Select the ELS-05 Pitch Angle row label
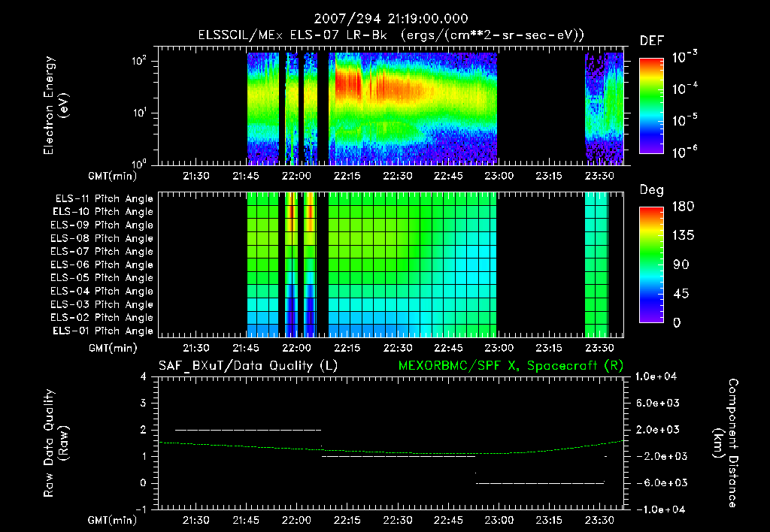 (102, 278)
